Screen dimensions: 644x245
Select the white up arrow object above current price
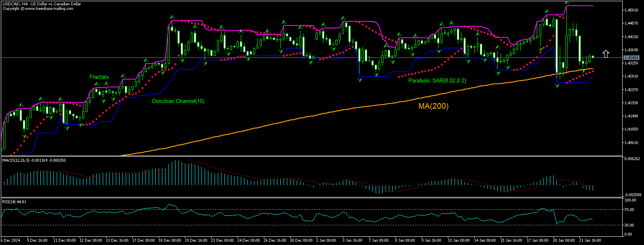click(606, 53)
